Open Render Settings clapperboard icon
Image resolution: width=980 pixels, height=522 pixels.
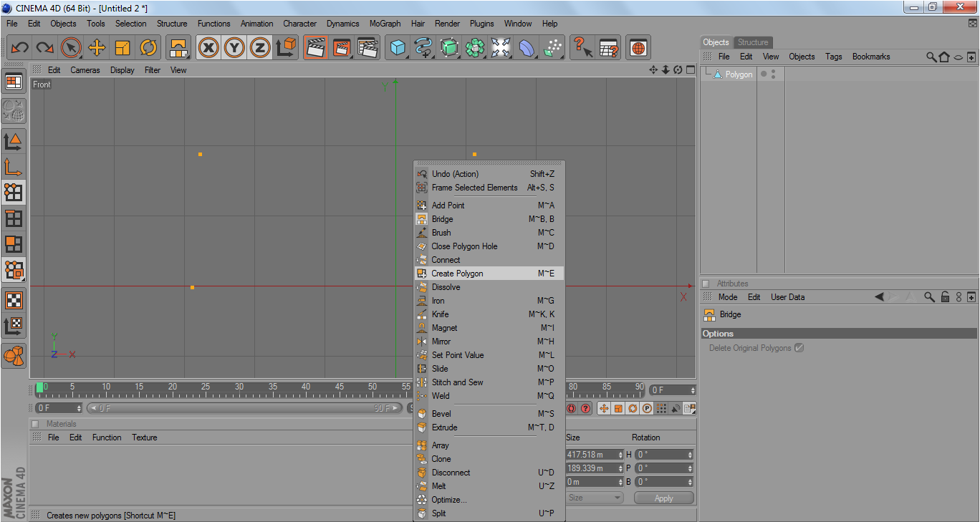[367, 48]
